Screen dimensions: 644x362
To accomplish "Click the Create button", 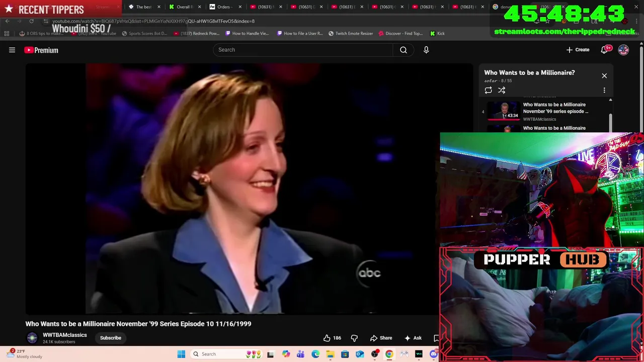I will 578,50.
